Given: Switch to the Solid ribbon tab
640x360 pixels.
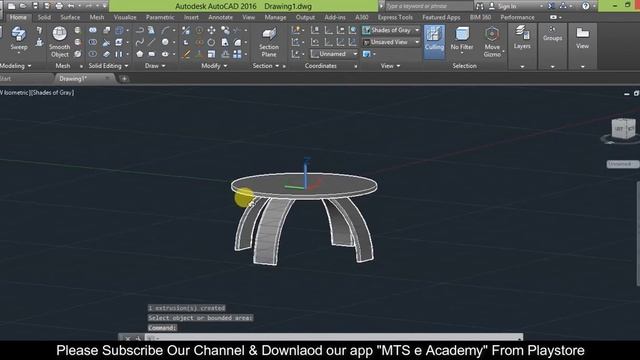Looking at the screenshot, I should point(44,17).
